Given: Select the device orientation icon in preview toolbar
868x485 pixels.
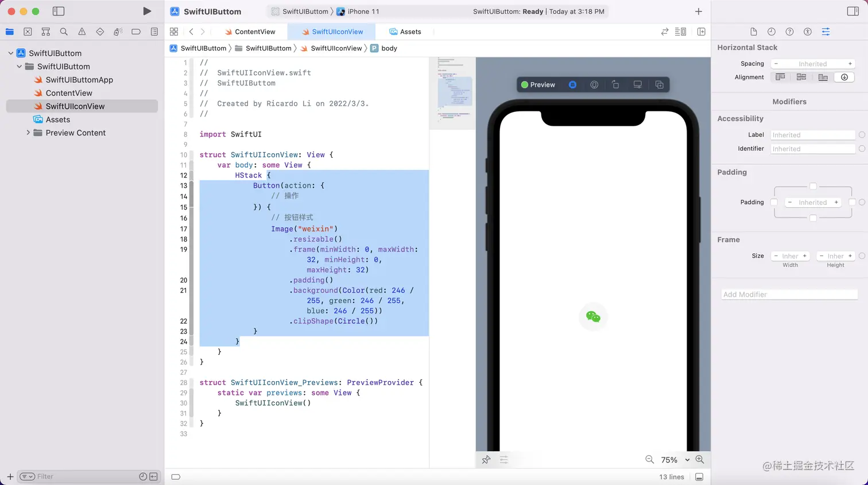Looking at the screenshot, I should tap(615, 84).
